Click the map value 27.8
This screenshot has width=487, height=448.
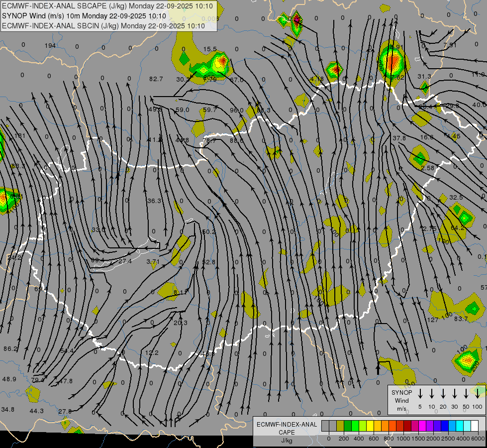pyautogui.click(x=65, y=412)
